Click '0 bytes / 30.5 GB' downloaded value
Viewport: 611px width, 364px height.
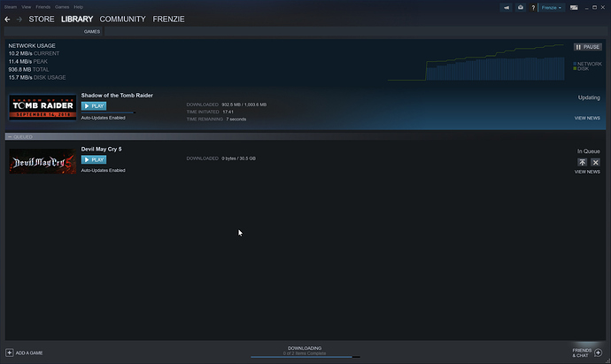point(238,159)
